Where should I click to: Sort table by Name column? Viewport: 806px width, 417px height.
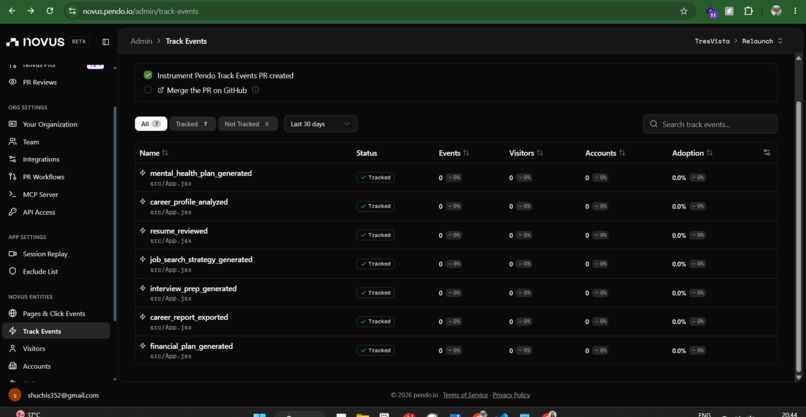coord(154,153)
